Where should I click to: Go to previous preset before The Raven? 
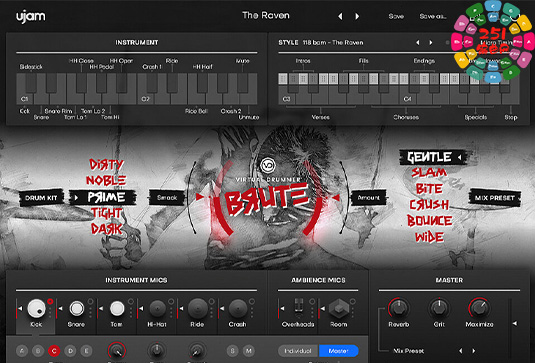pyautogui.click(x=340, y=16)
